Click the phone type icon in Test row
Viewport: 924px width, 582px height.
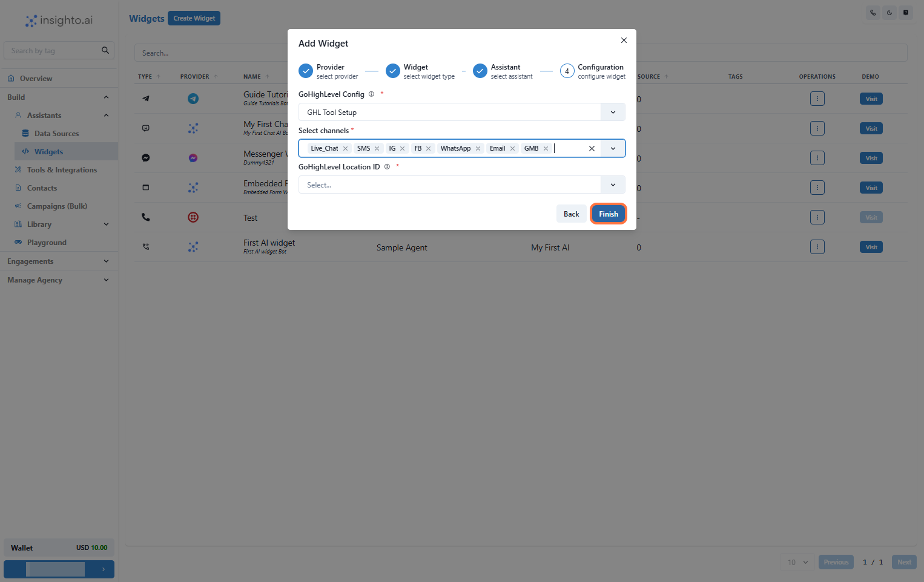pos(146,217)
